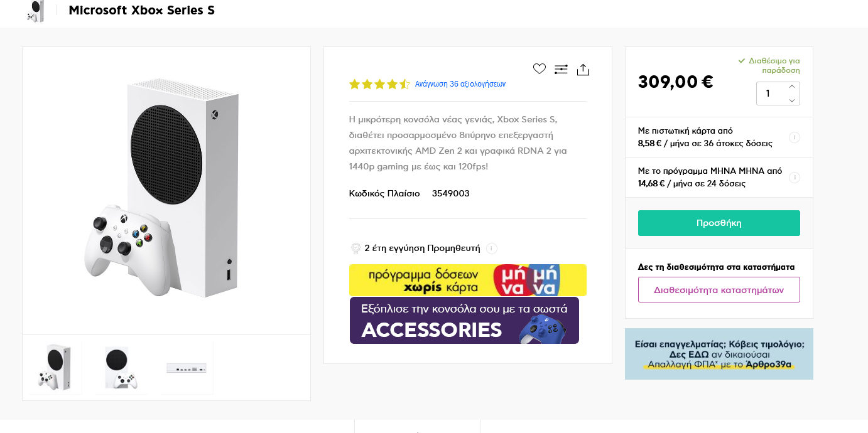Open purple ACCESSORIES banner
Image resolution: width=868 pixels, height=433 pixels.
464,321
